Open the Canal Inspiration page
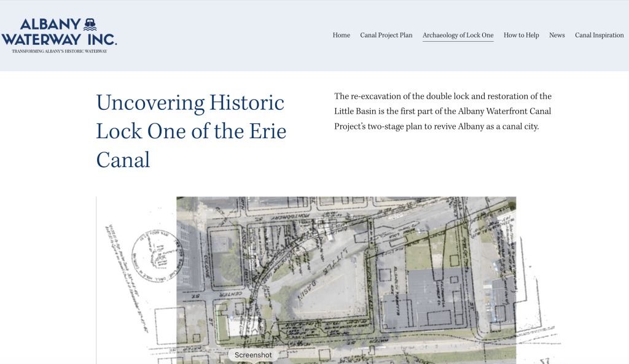The width and height of the screenshot is (629, 364). click(x=600, y=35)
